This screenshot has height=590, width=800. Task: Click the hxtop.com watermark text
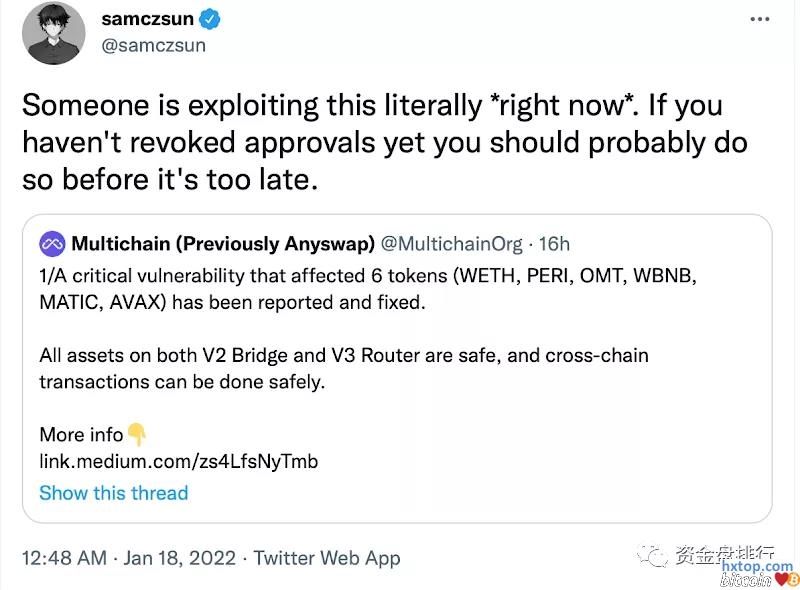coord(756,567)
